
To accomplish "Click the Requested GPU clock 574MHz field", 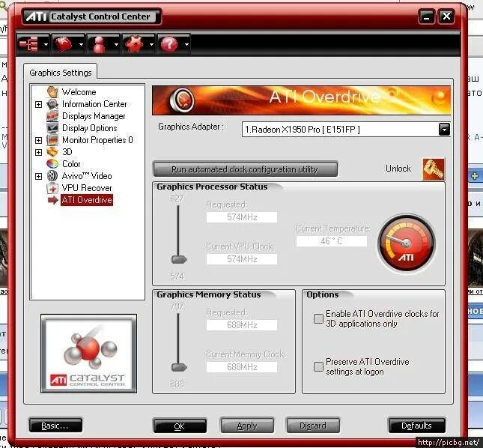I will tap(242, 217).
